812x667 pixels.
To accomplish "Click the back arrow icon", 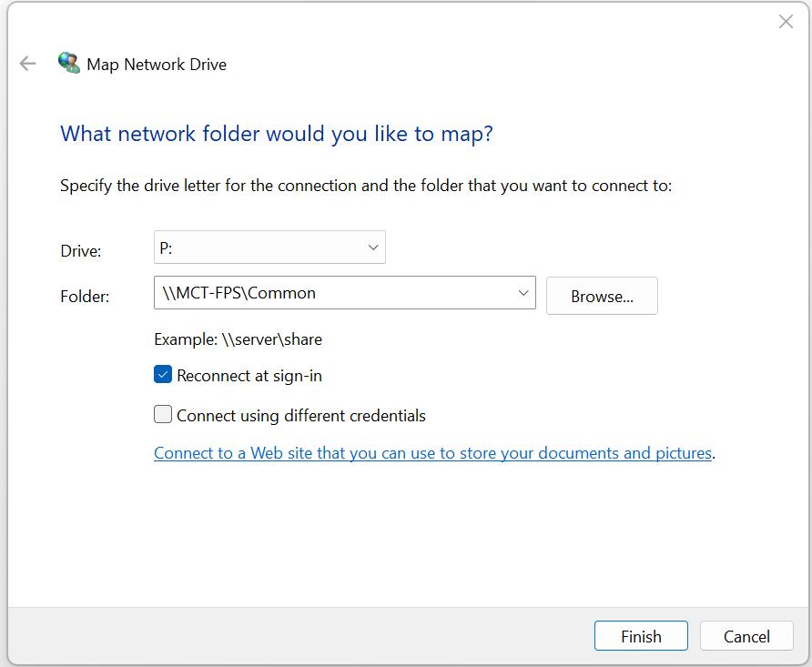I will tap(28, 64).
